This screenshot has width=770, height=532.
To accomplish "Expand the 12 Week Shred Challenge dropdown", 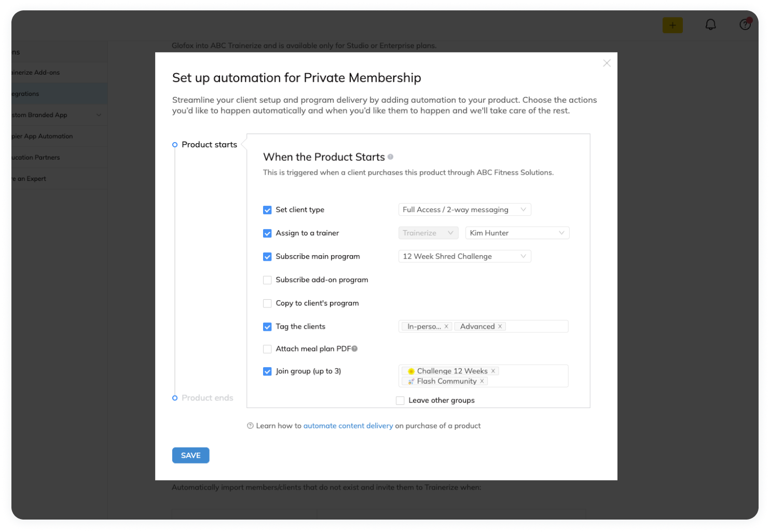I will pyautogui.click(x=464, y=257).
